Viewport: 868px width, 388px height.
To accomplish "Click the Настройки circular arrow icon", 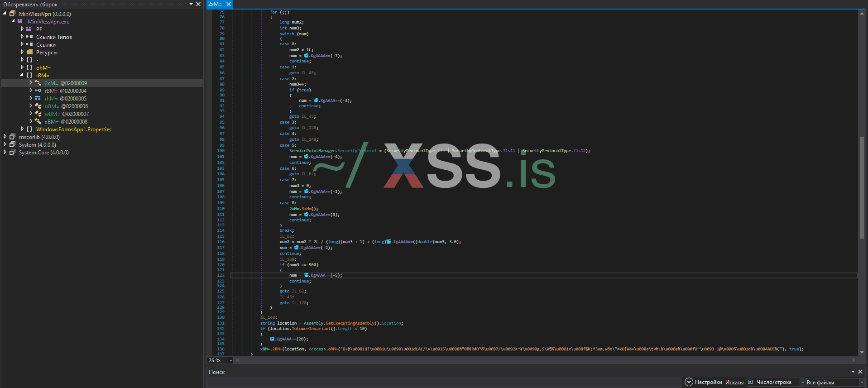I will [x=689, y=382].
